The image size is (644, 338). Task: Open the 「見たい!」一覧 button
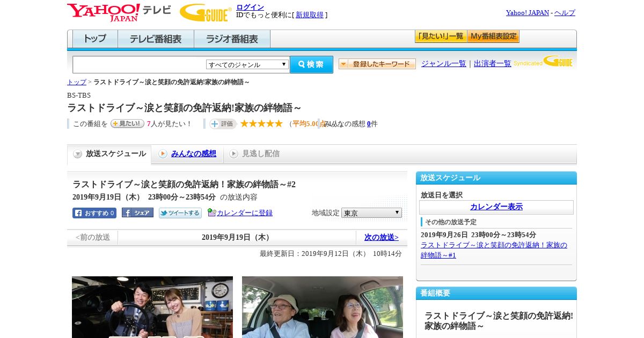[441, 36]
